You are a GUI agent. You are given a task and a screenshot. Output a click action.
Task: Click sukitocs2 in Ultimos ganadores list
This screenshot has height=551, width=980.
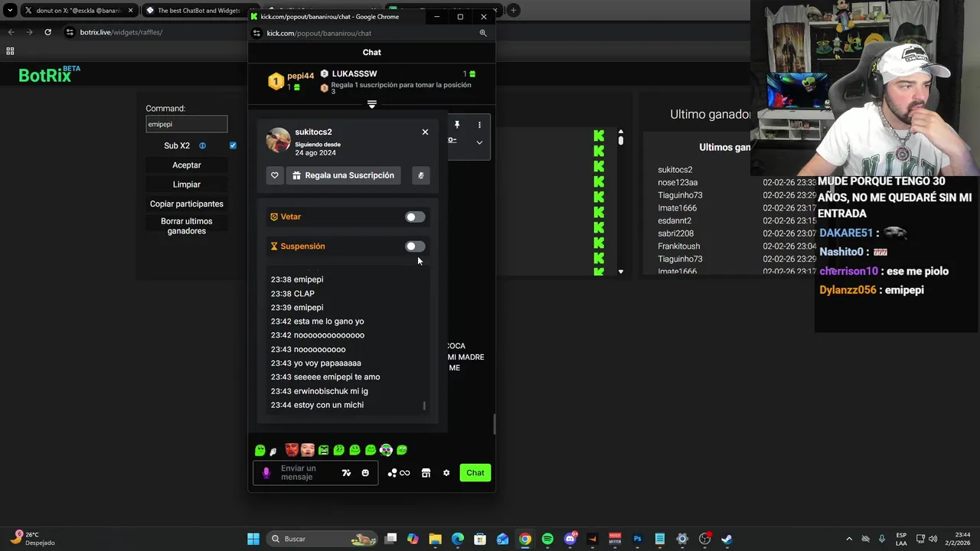point(675,170)
